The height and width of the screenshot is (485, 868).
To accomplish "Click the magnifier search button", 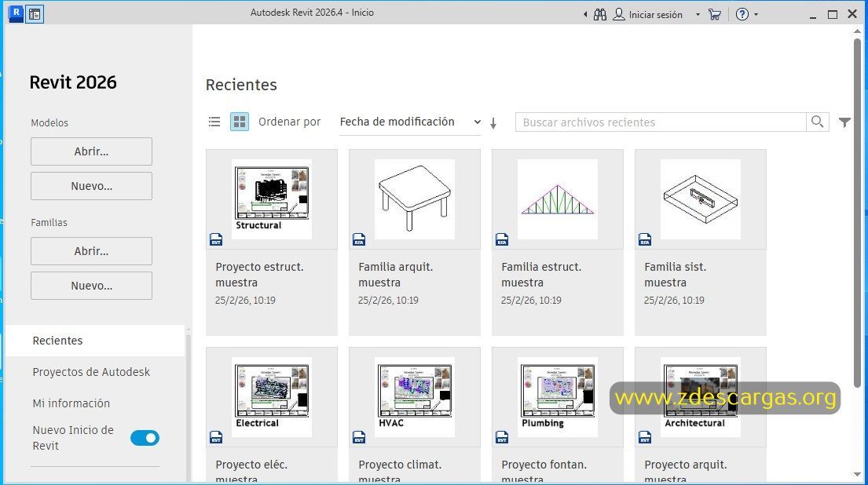I will [818, 122].
